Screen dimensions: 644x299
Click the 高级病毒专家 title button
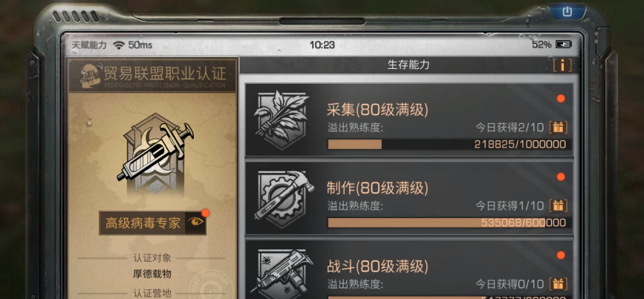tap(143, 223)
